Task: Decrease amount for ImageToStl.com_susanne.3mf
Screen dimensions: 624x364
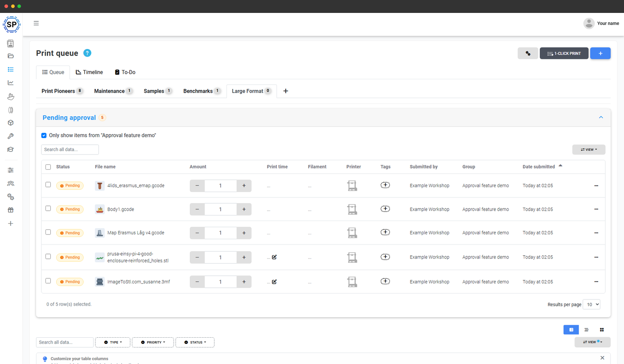Action: click(x=197, y=282)
